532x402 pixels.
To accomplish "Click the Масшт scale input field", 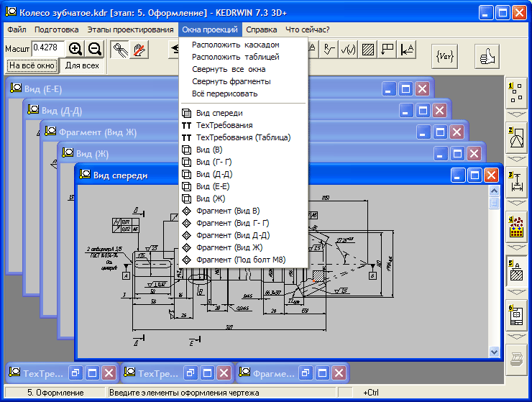I will point(48,47).
